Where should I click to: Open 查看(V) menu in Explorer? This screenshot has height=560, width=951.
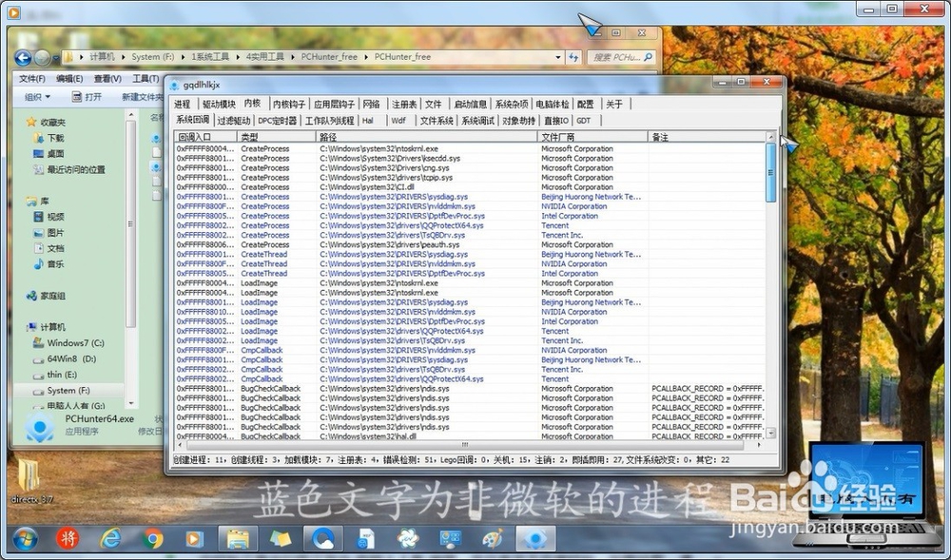tap(107, 79)
